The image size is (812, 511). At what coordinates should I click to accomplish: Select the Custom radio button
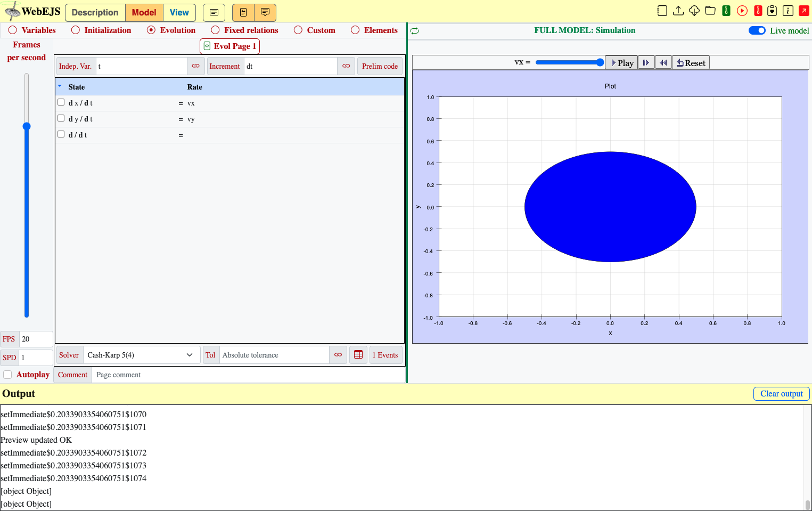click(298, 30)
